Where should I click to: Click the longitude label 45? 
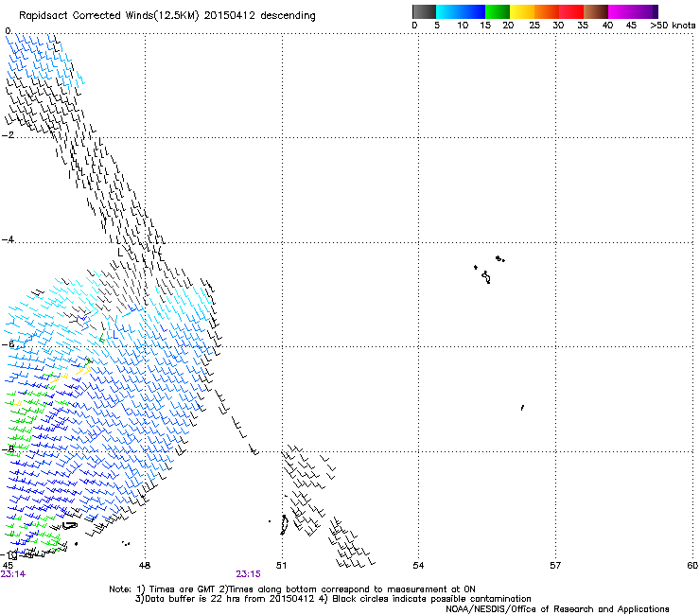click(8, 566)
